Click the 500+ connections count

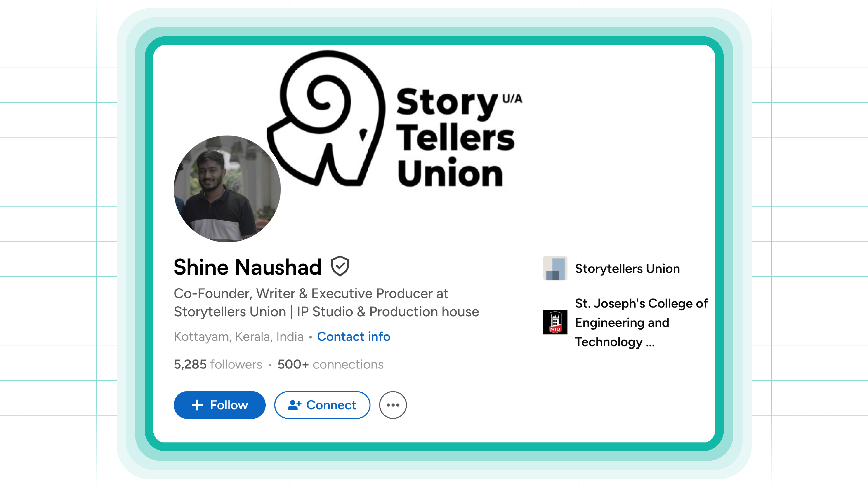pyautogui.click(x=330, y=364)
